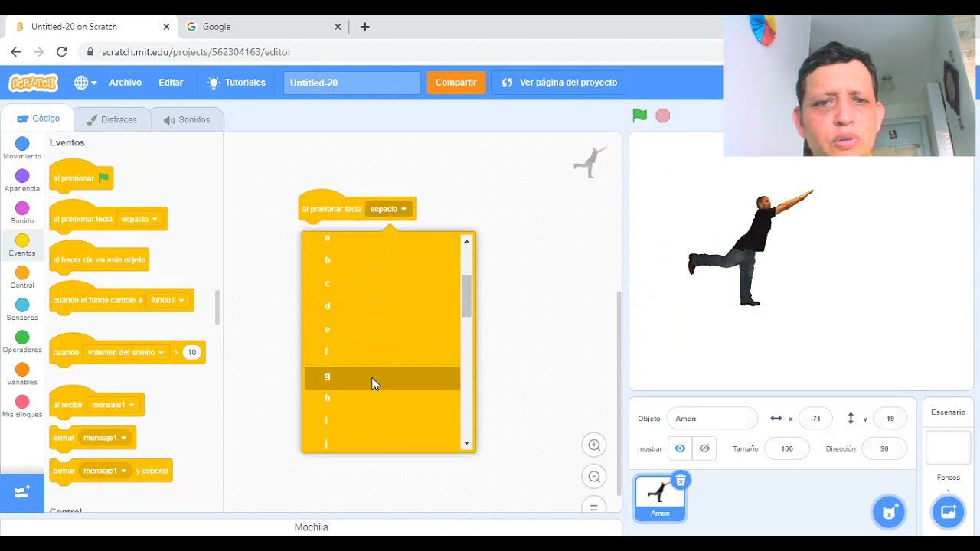This screenshot has height=551, width=980.
Task: Open the Editar menu
Action: pyautogui.click(x=171, y=83)
